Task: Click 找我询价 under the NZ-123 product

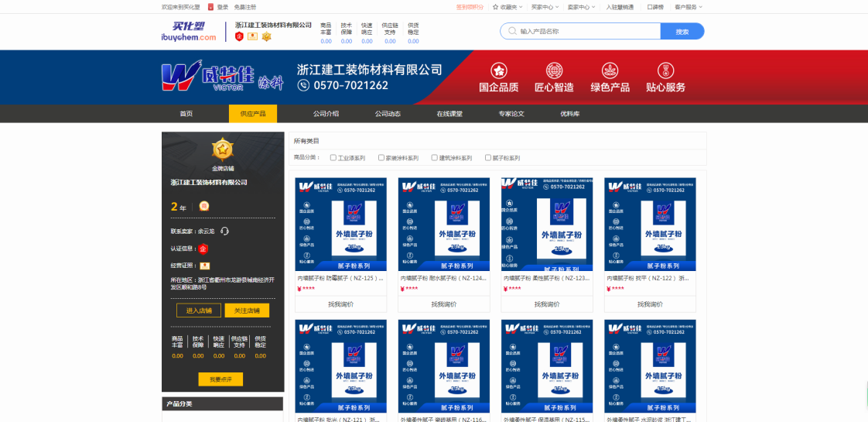Action: pos(547,304)
